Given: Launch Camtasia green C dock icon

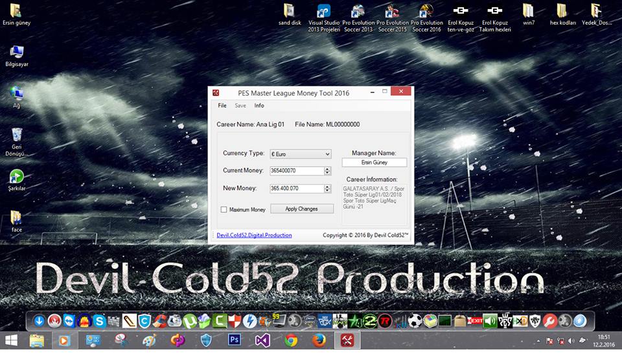Looking at the screenshot, I should pos(220,321).
